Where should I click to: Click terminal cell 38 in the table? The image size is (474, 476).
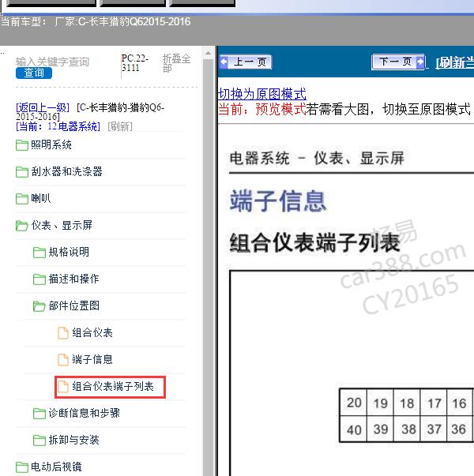click(407, 429)
